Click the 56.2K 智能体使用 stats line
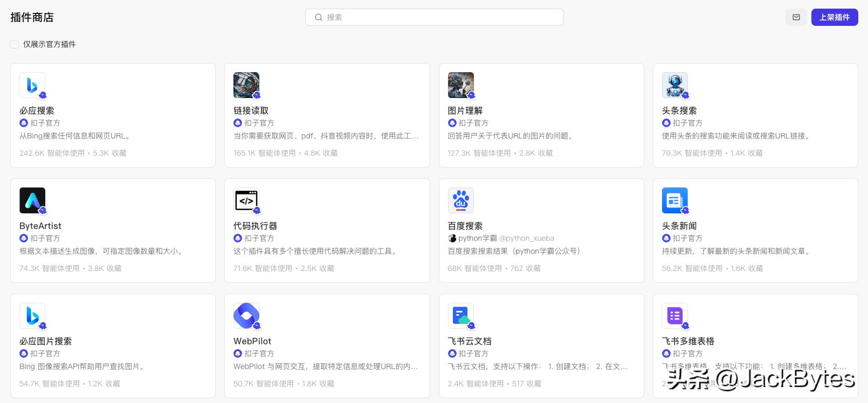This screenshot has width=868, height=403. pos(713,268)
